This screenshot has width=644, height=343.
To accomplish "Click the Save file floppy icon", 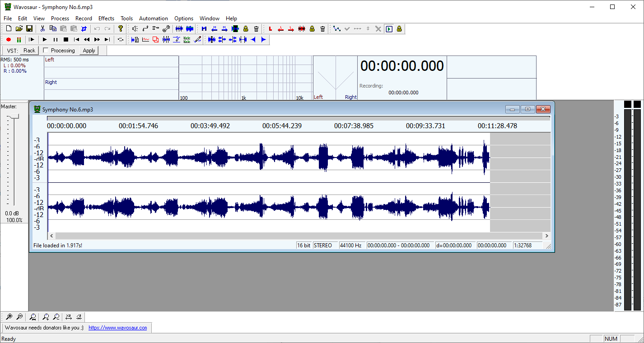I will coord(29,29).
